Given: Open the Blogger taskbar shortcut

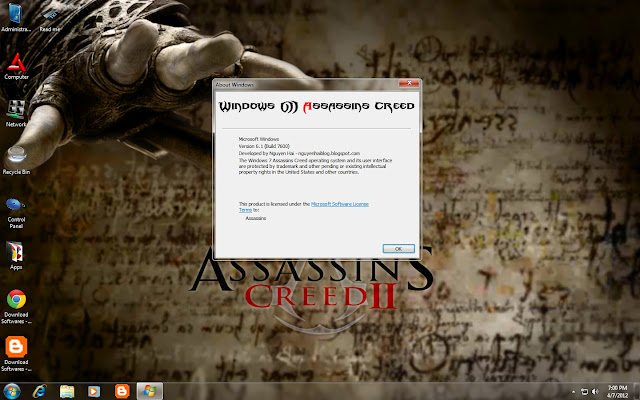Looking at the screenshot, I should click(x=122, y=391).
